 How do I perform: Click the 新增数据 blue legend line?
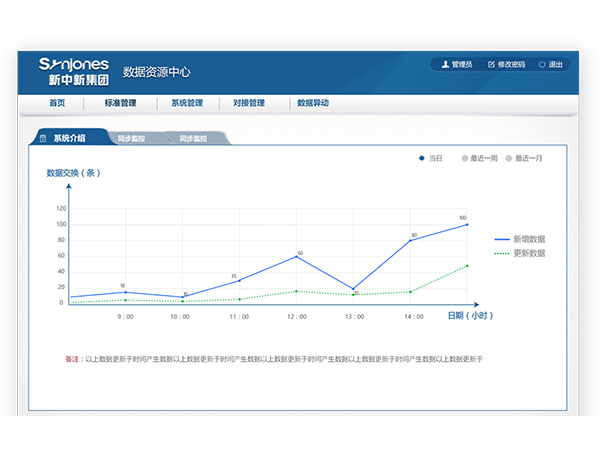coord(502,240)
